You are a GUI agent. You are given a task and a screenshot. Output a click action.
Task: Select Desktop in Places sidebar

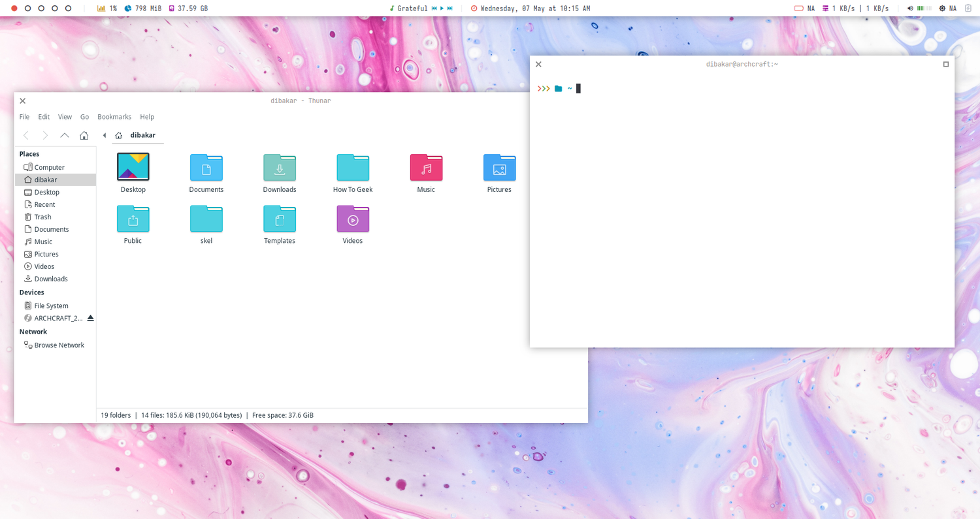[x=55, y=192]
